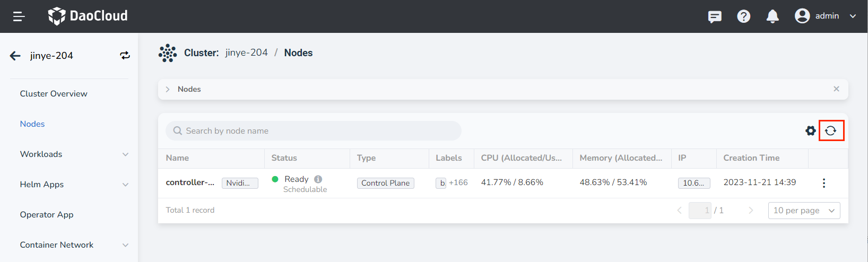This screenshot has height=262, width=868.
Task: Go to Cluster Overview
Action: (x=54, y=94)
